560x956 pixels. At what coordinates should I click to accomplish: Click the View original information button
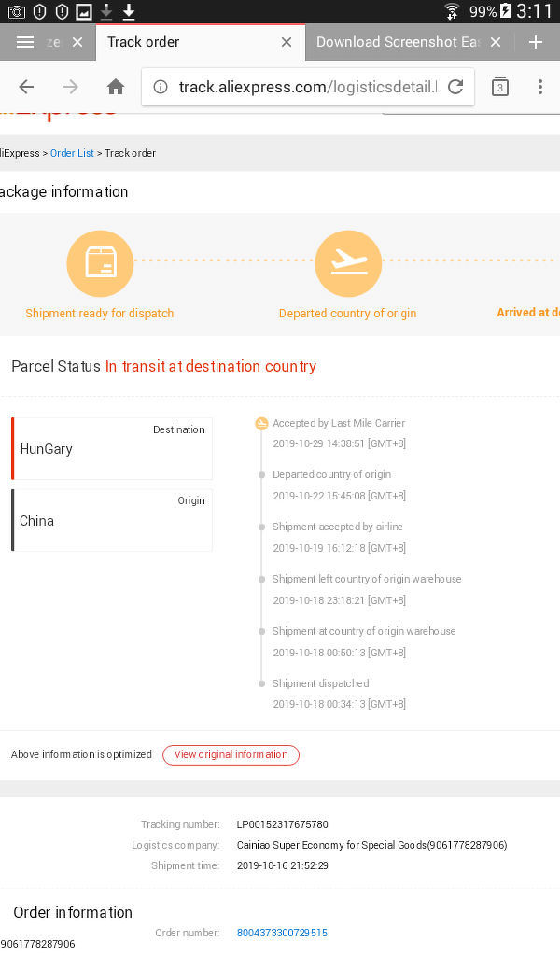[x=231, y=754]
